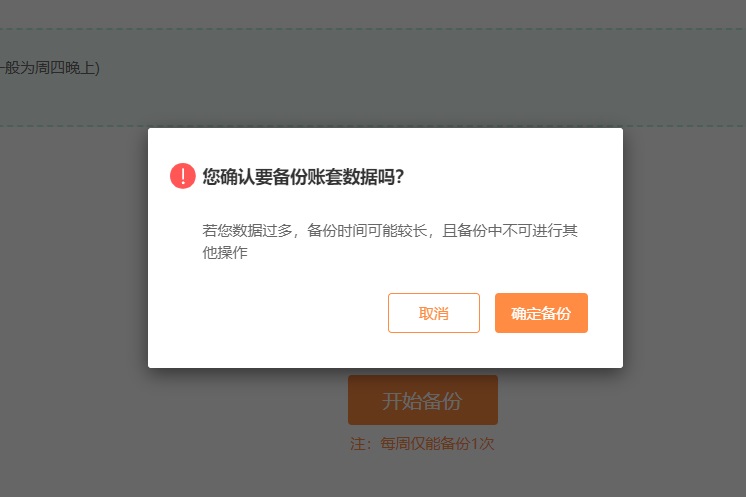746x497 pixels.
Task: Click the red exclamation warning icon
Action: click(183, 176)
